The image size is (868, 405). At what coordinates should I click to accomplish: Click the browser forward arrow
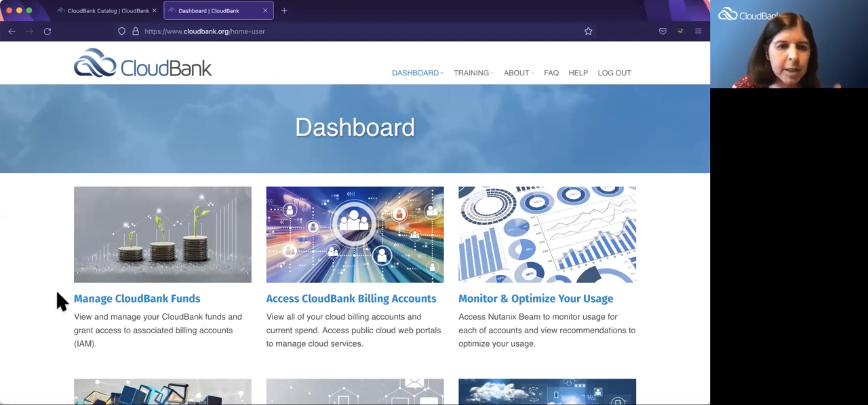pos(30,31)
